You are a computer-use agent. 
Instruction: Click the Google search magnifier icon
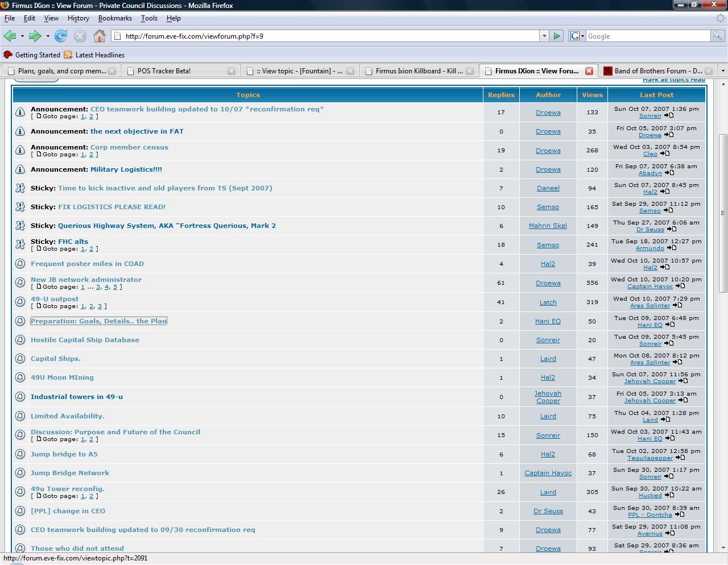point(718,36)
